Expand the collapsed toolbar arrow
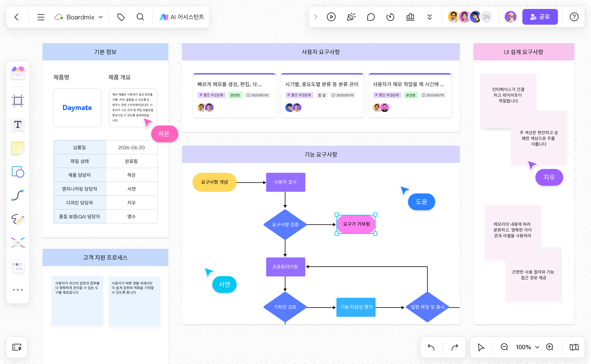The image size is (591, 364). (x=316, y=17)
